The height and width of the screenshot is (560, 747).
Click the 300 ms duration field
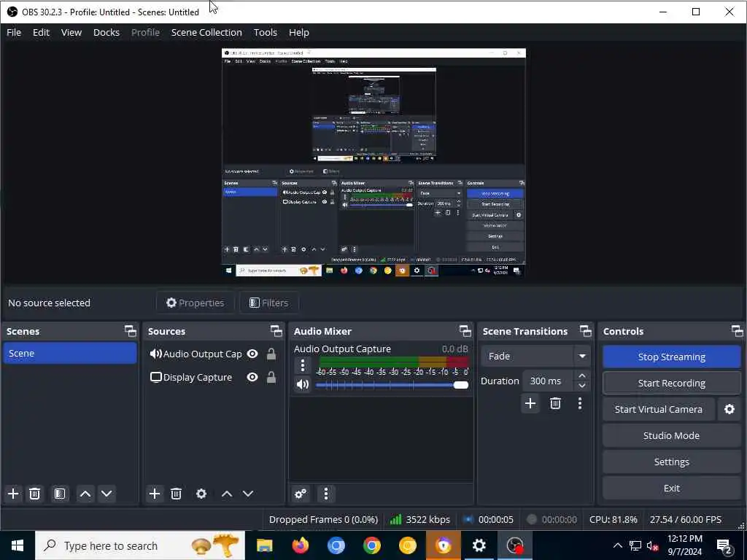(548, 381)
